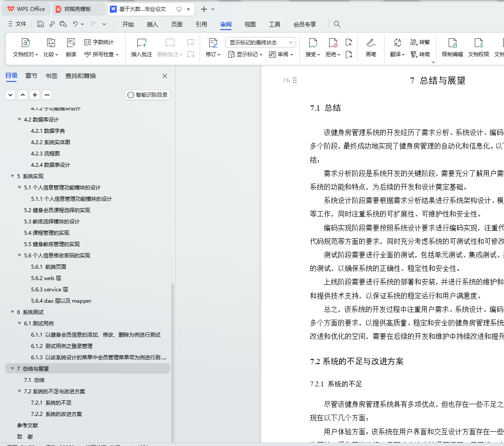
Task: Click the 接受 accept change icon
Action: 313,43
